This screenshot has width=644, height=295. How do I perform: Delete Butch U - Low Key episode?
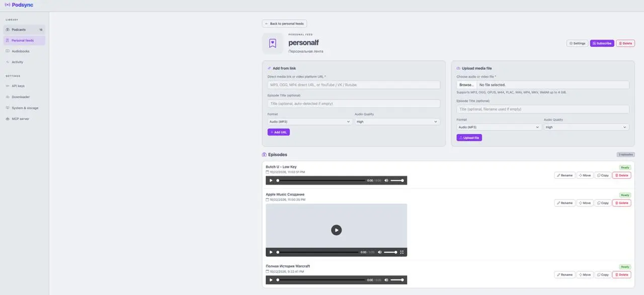(x=621, y=175)
